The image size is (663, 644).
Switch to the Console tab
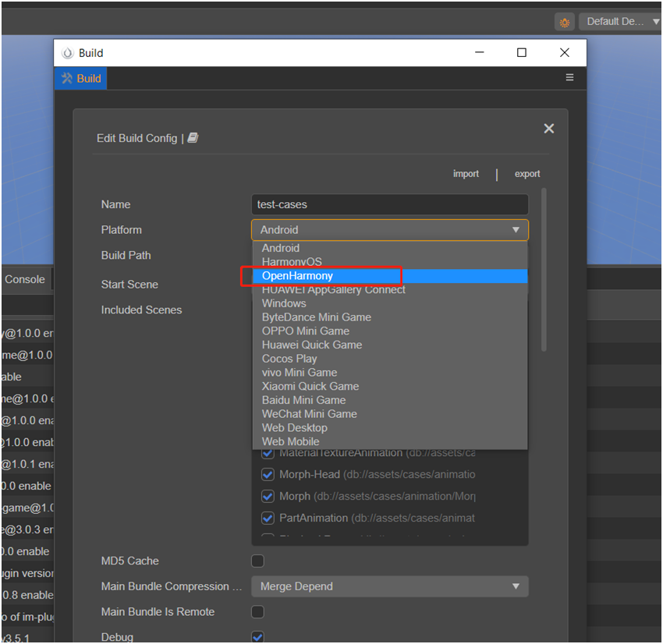25,279
